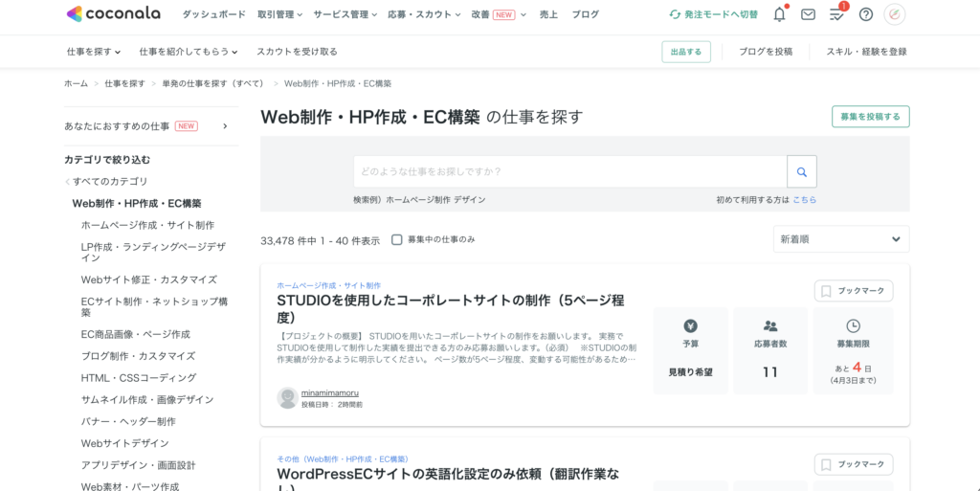This screenshot has height=491, width=980.
Task: Click the magnifier search button
Action: pos(801,172)
